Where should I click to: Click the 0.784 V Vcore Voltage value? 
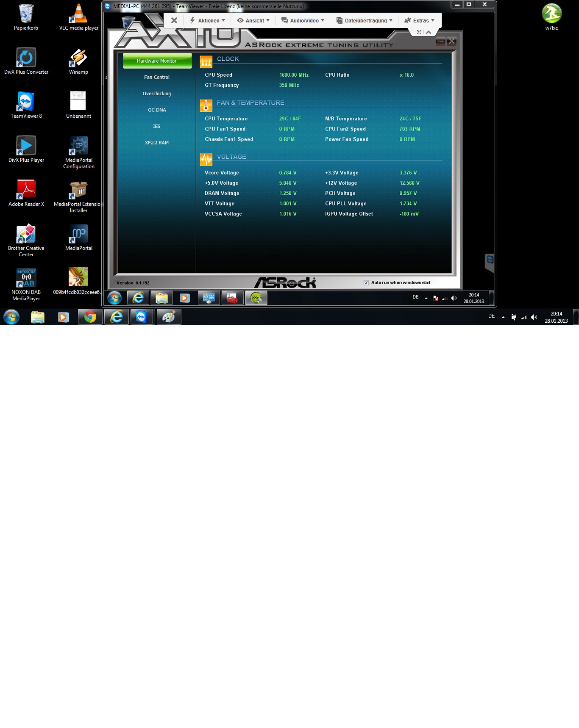click(288, 173)
